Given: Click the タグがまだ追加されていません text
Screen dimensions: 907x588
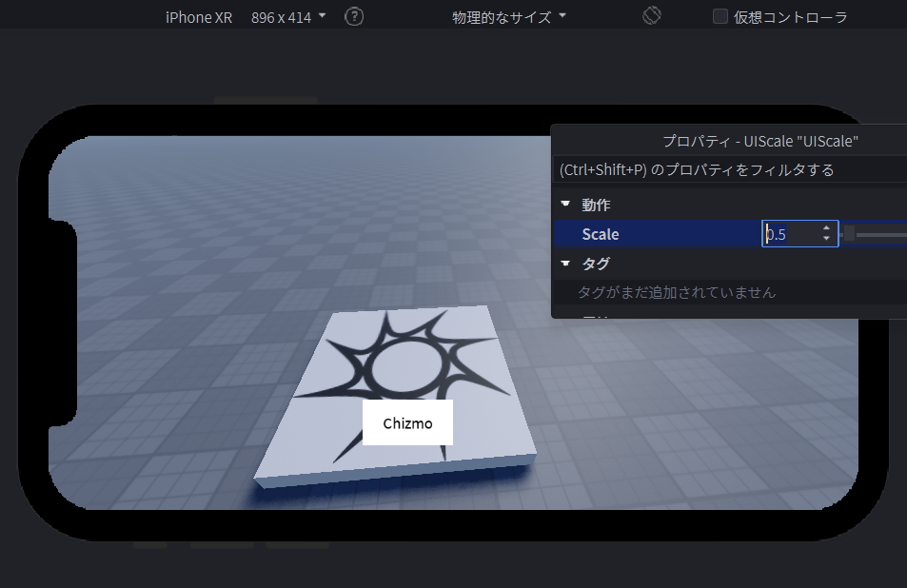Looking at the screenshot, I should [x=677, y=292].
